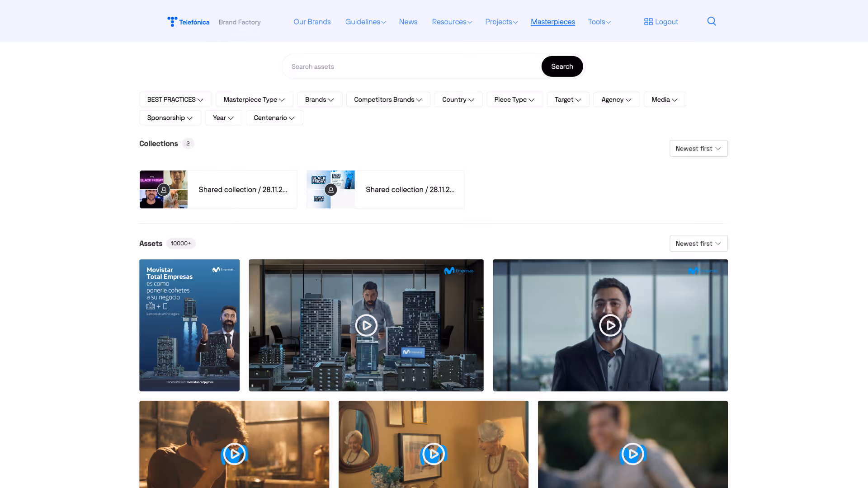Expand the Projects menu
Viewport: 868px width, 488px height.
(x=501, y=22)
